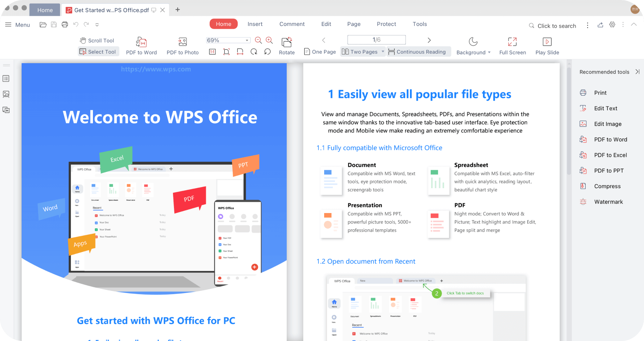Click the PDF to Photo toolbar icon
Viewport: 644px width, 341px height.
tap(183, 42)
